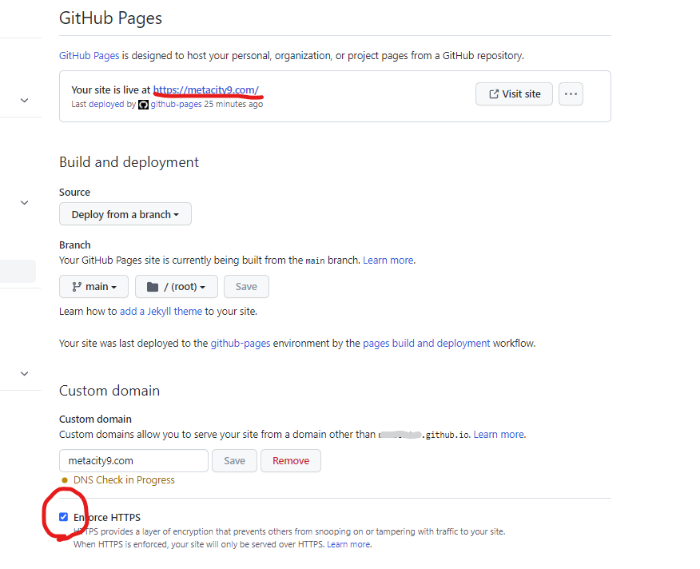The height and width of the screenshot is (569, 700).
Task: Open the main branch selector dropdown
Action: click(94, 286)
